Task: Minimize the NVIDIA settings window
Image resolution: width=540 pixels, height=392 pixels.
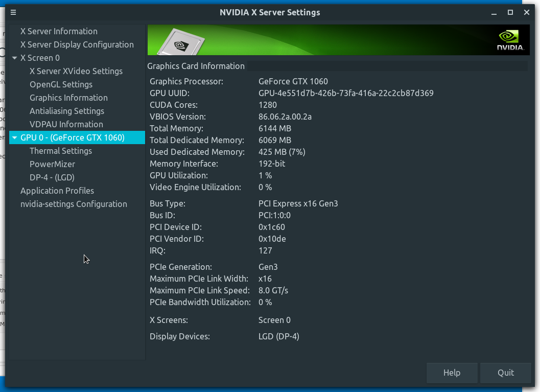Action: 494,12
